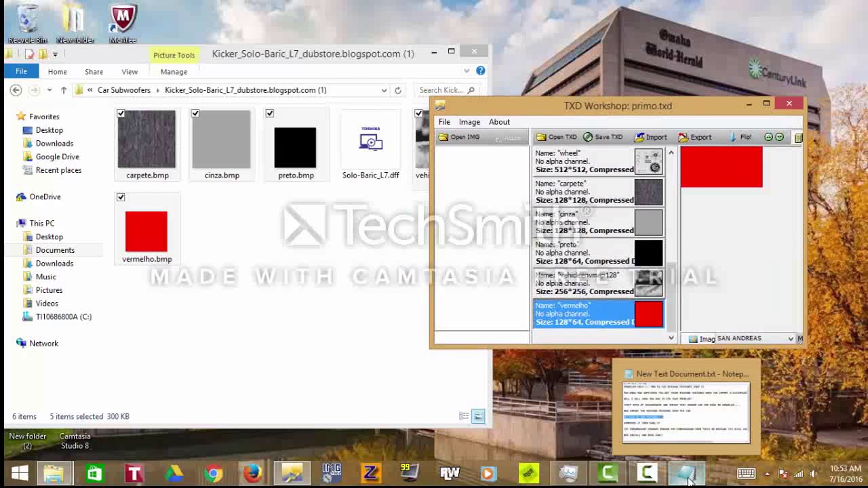Move texture up with green up arrow
This screenshot has height=488, width=868.
768,137
